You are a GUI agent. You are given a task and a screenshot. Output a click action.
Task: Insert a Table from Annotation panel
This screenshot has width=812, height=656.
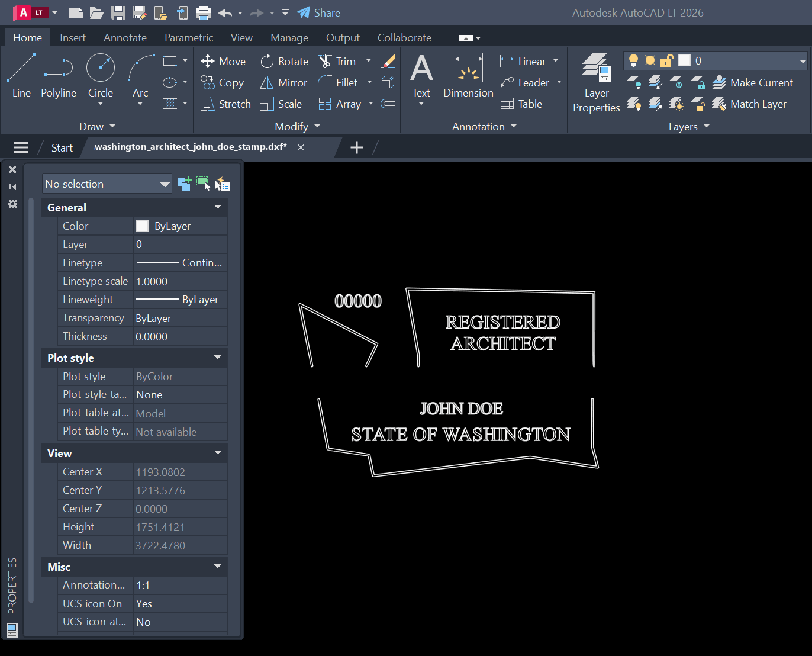[x=521, y=104]
